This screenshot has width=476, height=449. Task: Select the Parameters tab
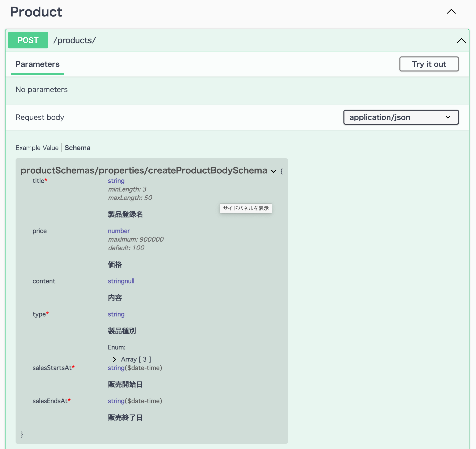(x=37, y=64)
